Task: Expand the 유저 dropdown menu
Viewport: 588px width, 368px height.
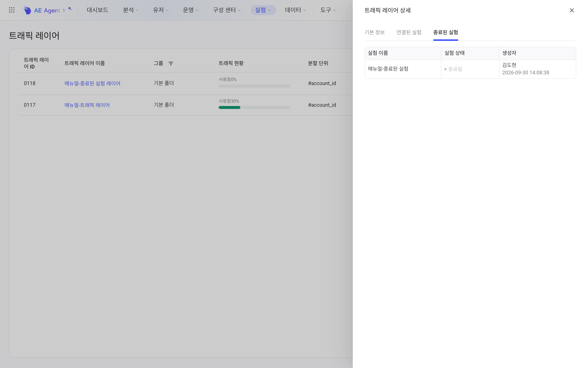Action: pyautogui.click(x=161, y=10)
